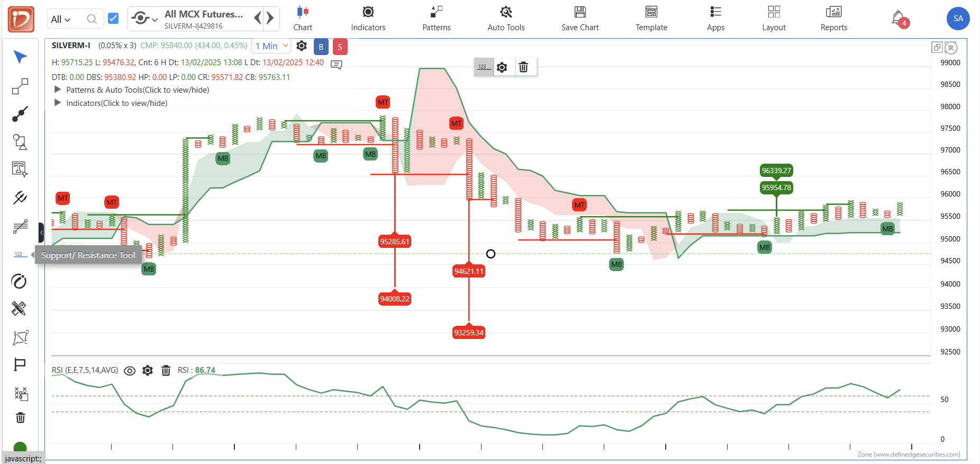Open the shapes drawing tool
Viewport: 980px width, 464px height.
point(20,141)
